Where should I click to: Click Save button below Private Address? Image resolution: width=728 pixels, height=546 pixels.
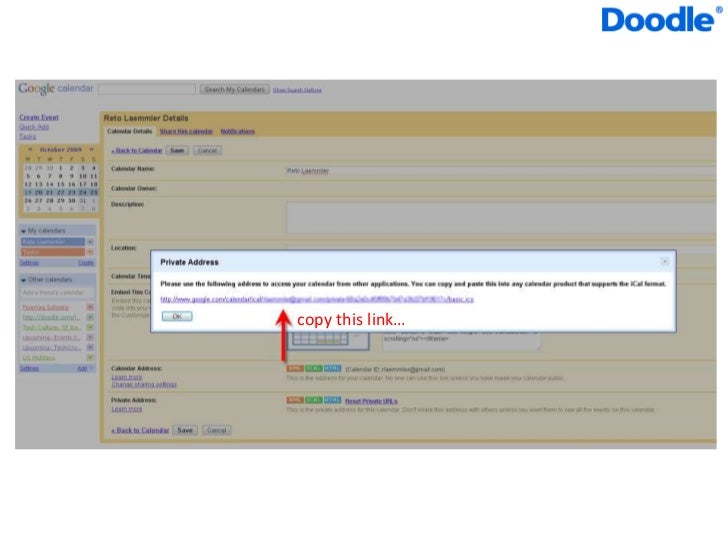tap(185, 430)
